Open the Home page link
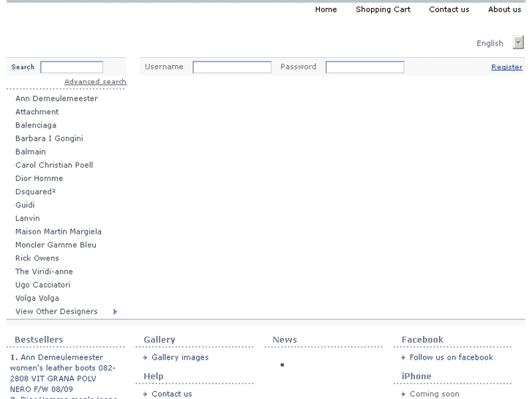 (326, 10)
